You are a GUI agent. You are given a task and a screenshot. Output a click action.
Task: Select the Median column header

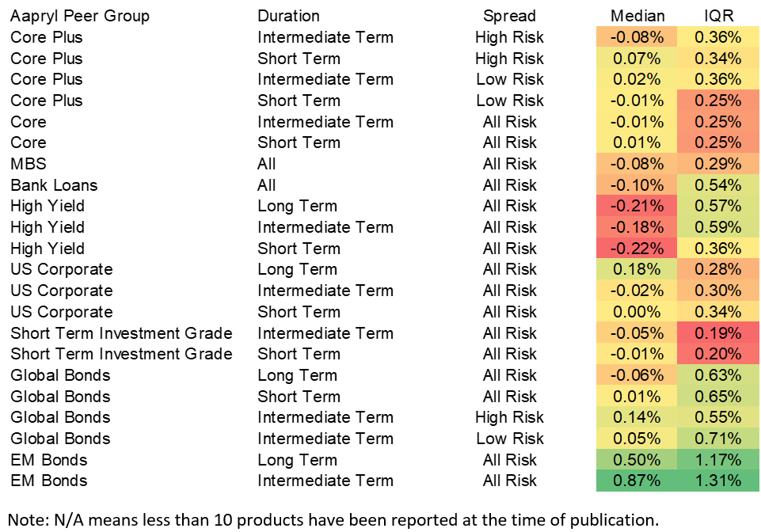[637, 16]
